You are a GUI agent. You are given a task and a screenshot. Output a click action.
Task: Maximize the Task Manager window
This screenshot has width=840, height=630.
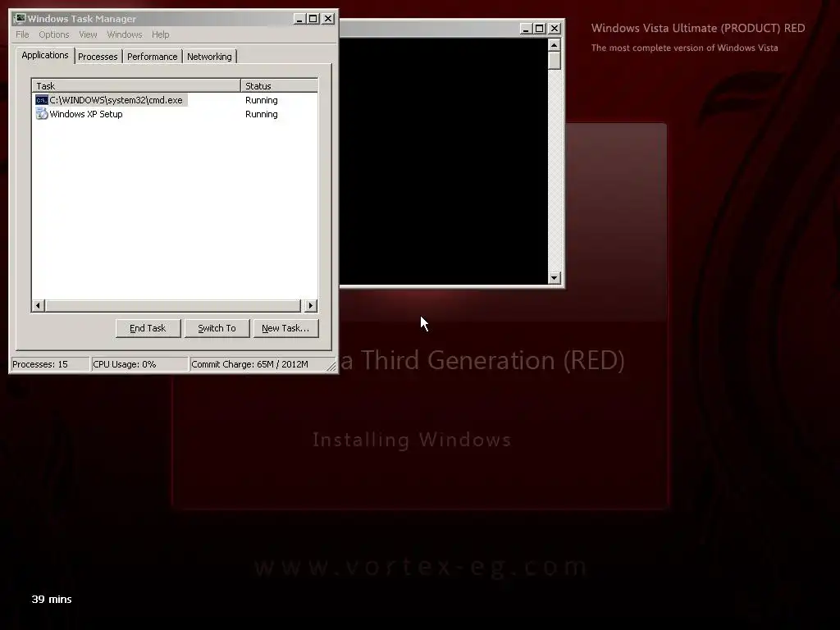pos(313,19)
